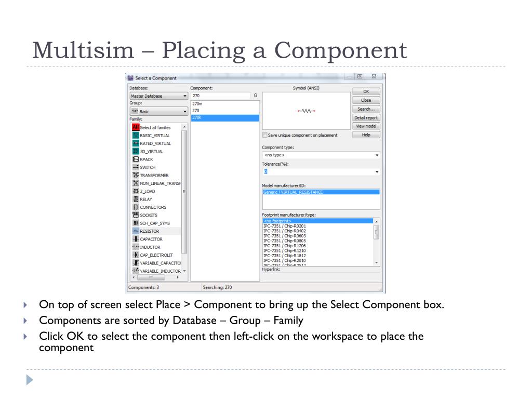Select footprint IPC-7351 / Chip-R1812
Image resolution: width=532 pixels, height=399 pixels.
pyautogui.click(x=318, y=256)
